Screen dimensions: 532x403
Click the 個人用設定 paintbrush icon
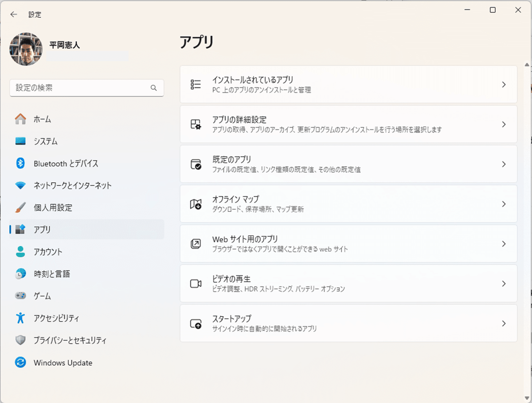20,207
